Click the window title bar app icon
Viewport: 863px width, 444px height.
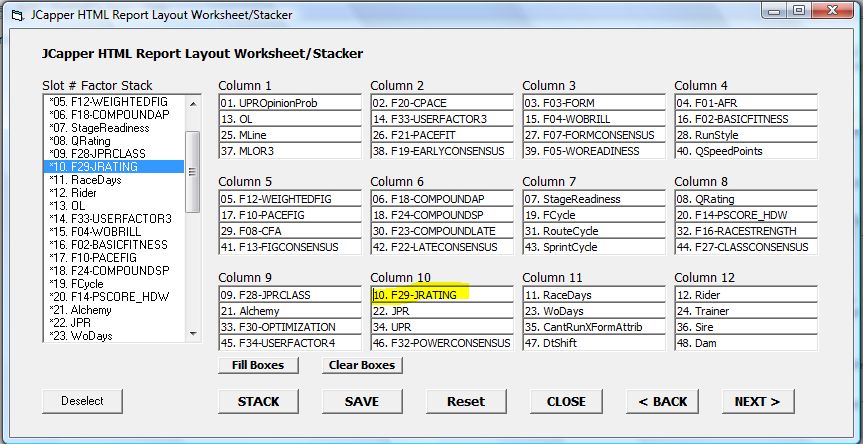(x=19, y=15)
